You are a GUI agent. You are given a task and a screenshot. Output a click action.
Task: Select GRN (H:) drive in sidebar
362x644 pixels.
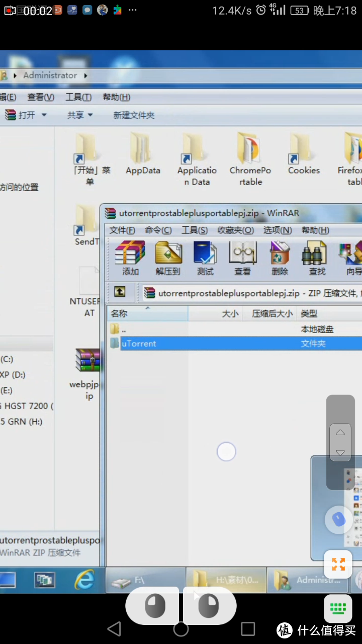click(22, 422)
